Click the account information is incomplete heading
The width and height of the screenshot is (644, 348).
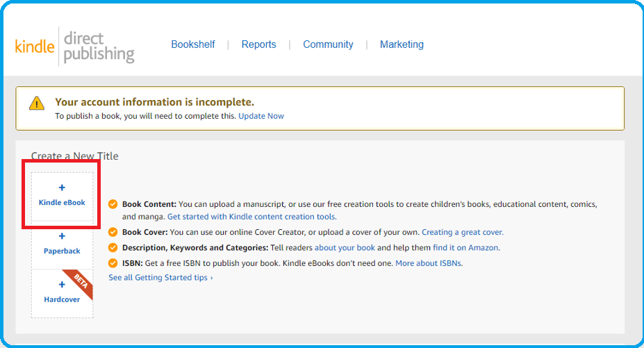(154, 102)
